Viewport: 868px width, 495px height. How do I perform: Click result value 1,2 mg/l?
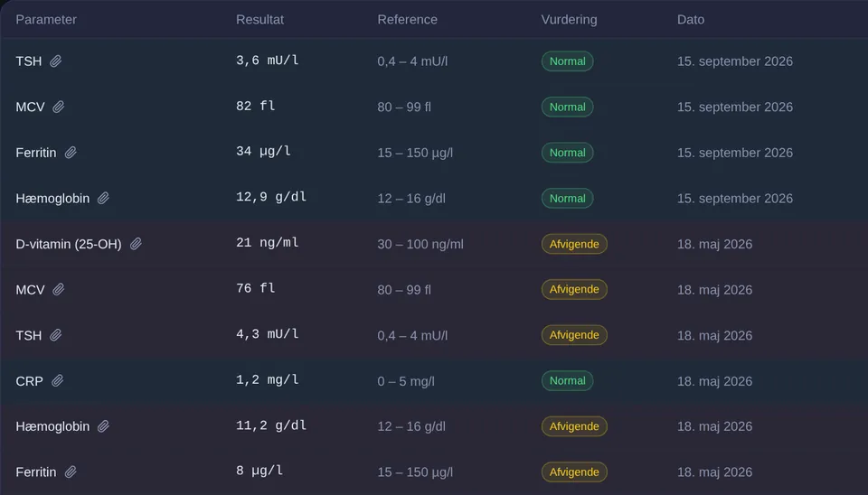click(x=268, y=379)
